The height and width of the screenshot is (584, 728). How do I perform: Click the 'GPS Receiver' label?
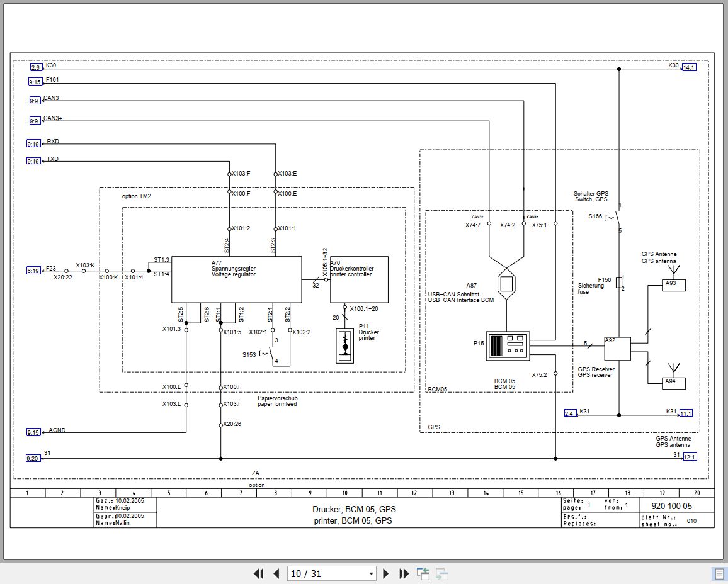(x=596, y=369)
